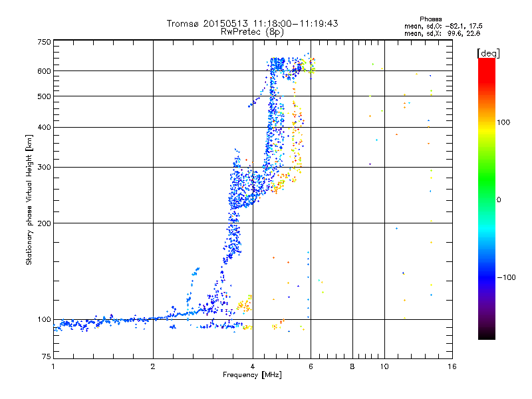Screen dimensions: 532x399
Task: Click the 'Phases' heading above the statistics
Action: [x=430, y=19]
